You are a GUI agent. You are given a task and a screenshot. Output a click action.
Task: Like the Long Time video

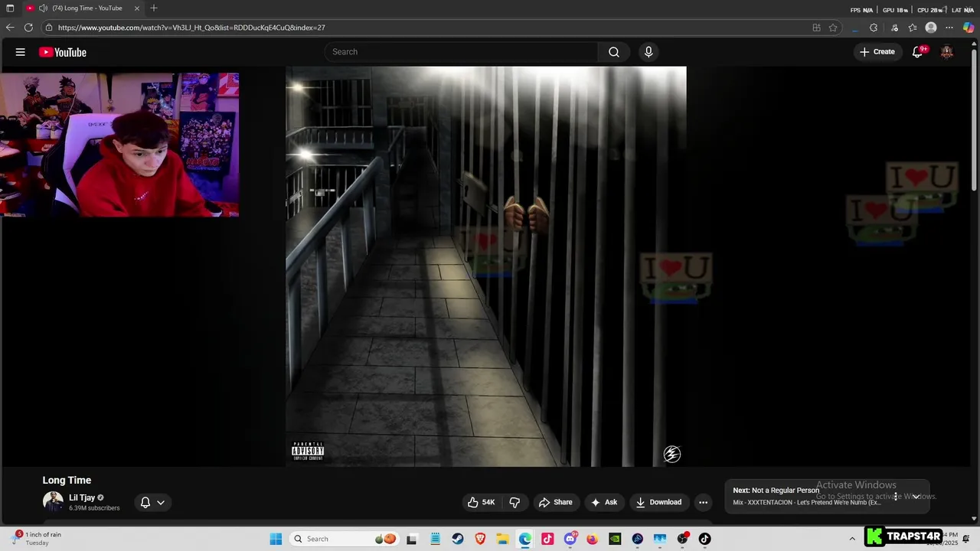pyautogui.click(x=482, y=502)
